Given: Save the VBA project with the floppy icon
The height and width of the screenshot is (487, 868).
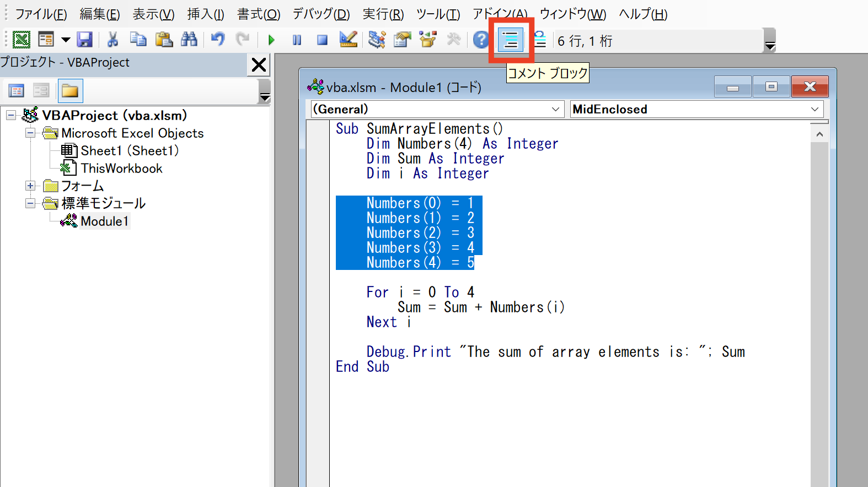Looking at the screenshot, I should (x=84, y=40).
